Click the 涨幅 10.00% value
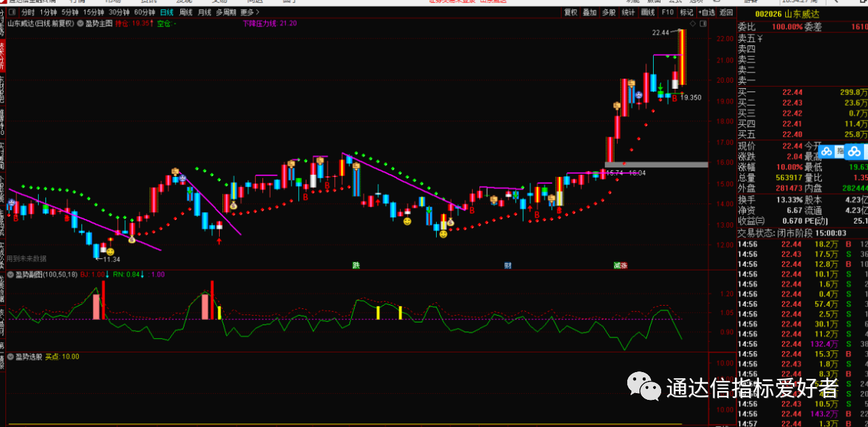 click(789, 167)
